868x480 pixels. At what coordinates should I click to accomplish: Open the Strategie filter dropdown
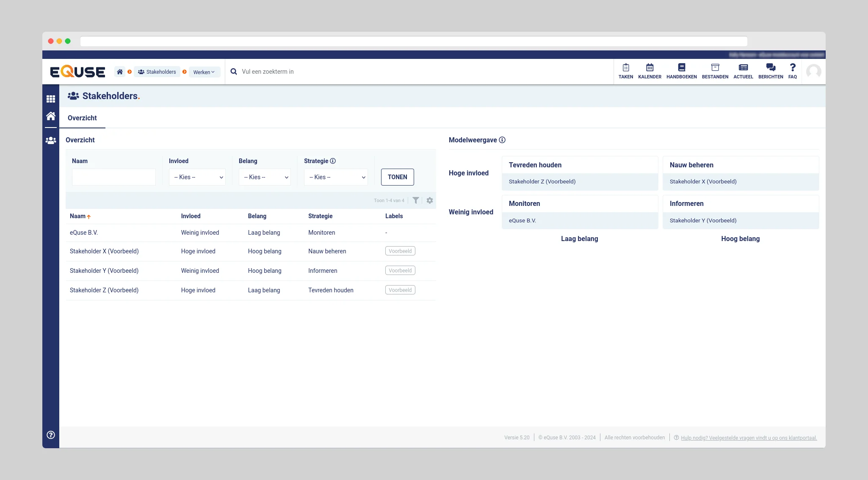click(x=336, y=177)
